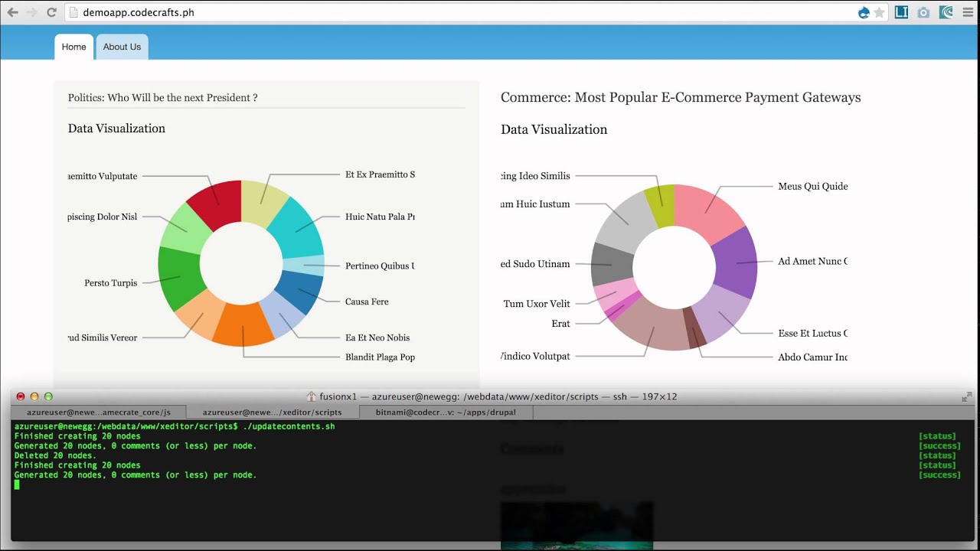Bookmark this page with the star icon
Image resolution: width=980 pixels, height=551 pixels.
click(879, 12)
